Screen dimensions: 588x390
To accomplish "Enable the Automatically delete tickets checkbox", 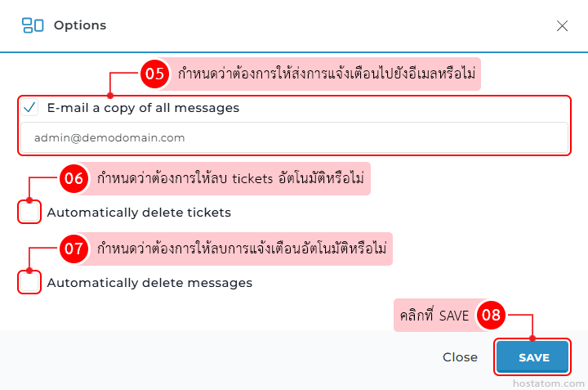I will point(30,213).
